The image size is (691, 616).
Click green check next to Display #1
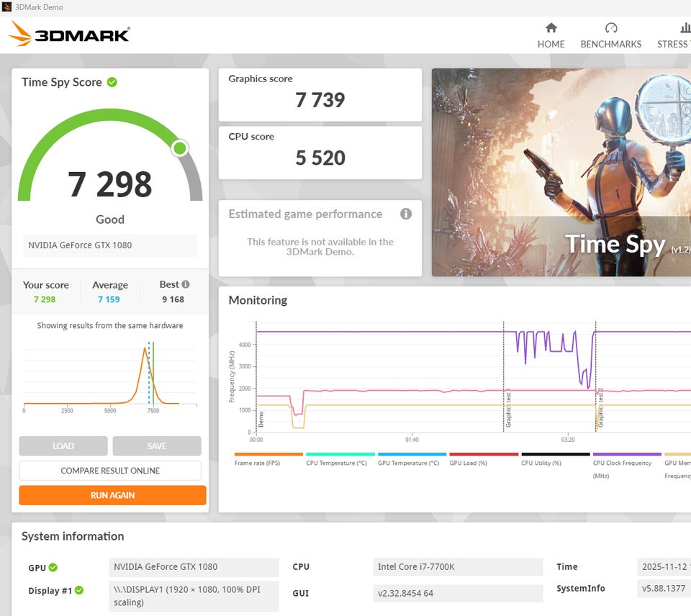pyautogui.click(x=79, y=590)
